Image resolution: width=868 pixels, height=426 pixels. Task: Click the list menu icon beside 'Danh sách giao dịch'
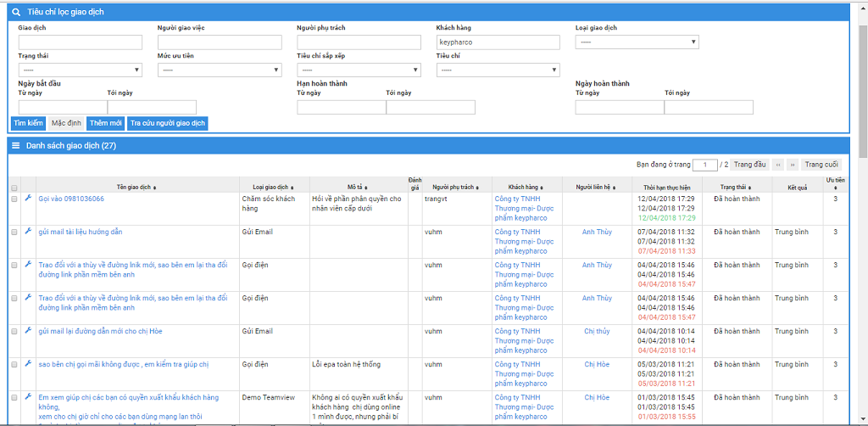click(16, 146)
